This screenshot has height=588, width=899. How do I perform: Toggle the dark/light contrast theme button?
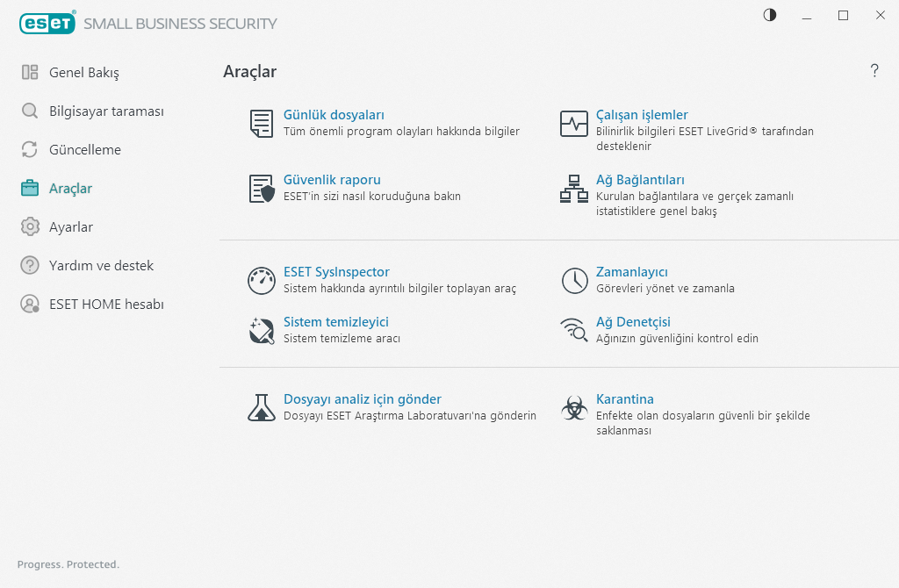pyautogui.click(x=770, y=15)
